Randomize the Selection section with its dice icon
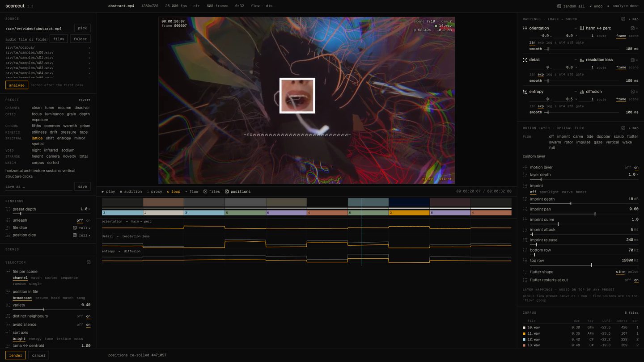The image size is (644, 362). [89, 262]
